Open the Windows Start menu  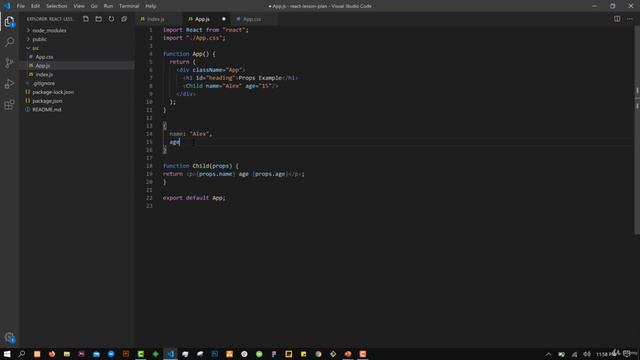pos(7,354)
